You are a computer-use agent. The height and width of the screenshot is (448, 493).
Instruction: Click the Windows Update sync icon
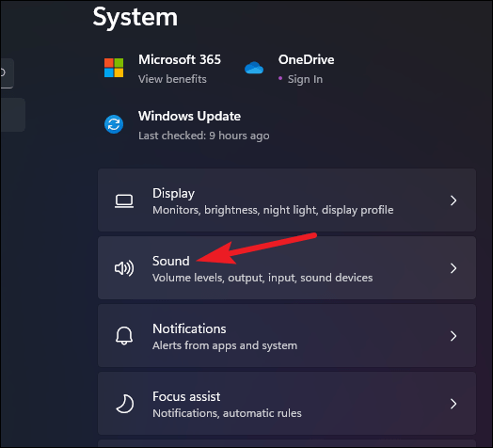point(114,124)
